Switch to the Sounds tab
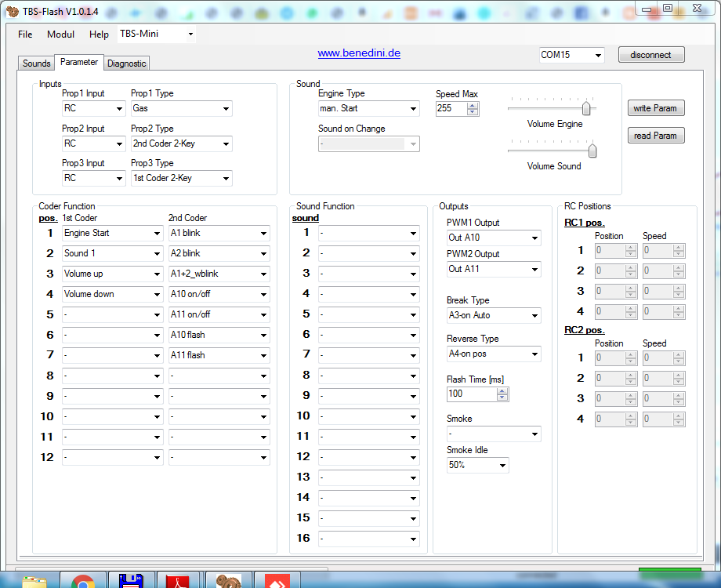This screenshot has width=721, height=588. tap(36, 64)
